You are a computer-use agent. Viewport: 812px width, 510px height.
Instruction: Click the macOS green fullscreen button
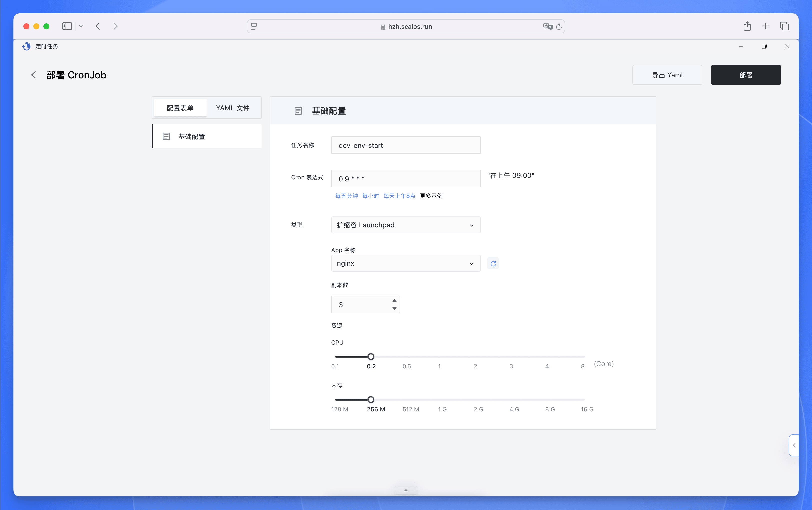click(x=46, y=26)
